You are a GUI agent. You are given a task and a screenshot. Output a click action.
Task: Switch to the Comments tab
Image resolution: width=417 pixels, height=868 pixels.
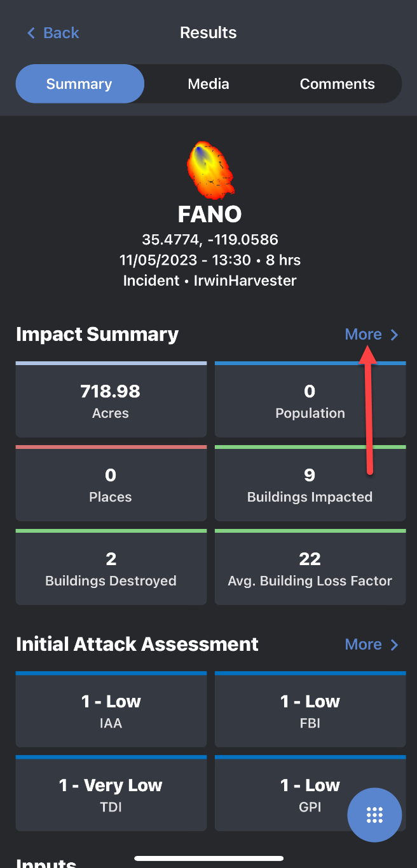click(x=337, y=84)
